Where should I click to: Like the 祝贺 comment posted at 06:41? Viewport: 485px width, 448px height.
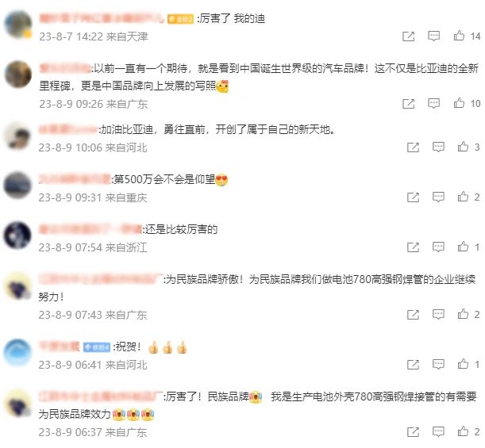tap(463, 364)
